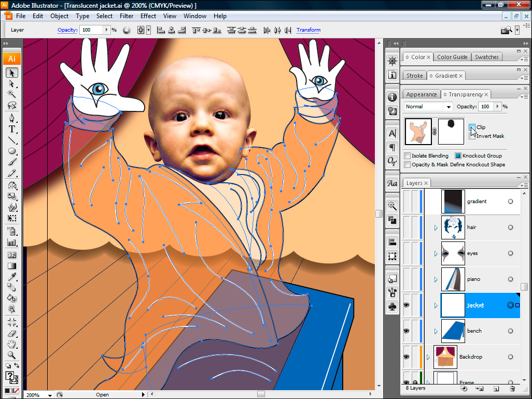This screenshot has width=532, height=399.
Task: Select the Magic Wand tool
Action: click(11, 94)
